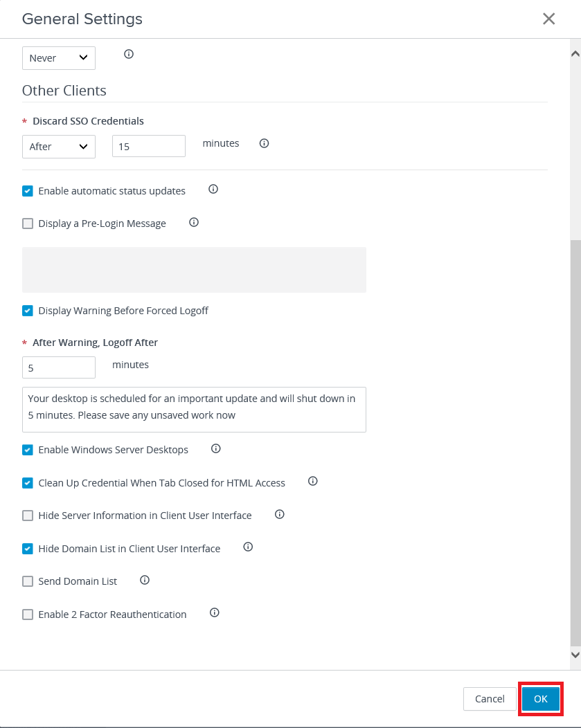Click info icon next to Never dropdown
The image size is (581, 728).
pos(128,54)
